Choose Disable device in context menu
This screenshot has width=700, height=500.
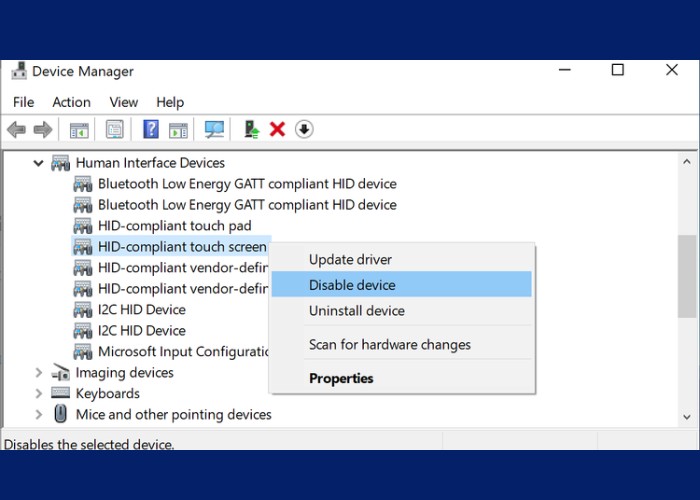352,285
